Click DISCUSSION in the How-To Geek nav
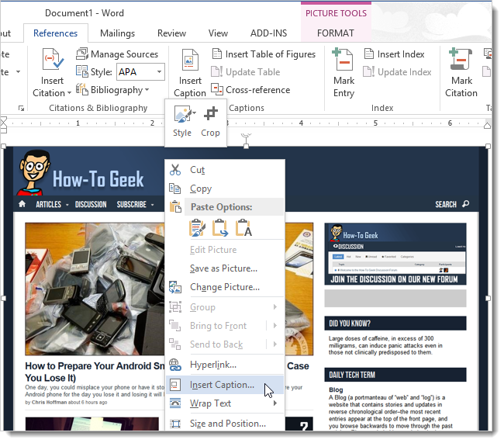 91,204
